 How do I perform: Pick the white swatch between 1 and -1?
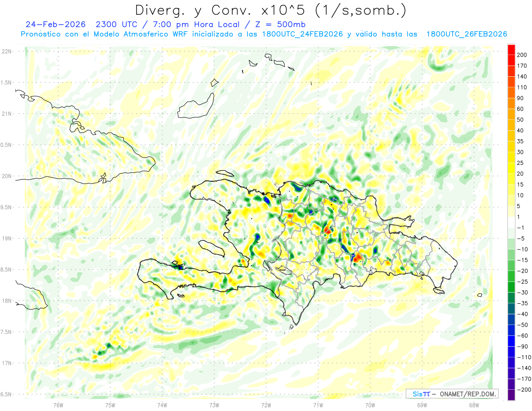tap(511, 222)
